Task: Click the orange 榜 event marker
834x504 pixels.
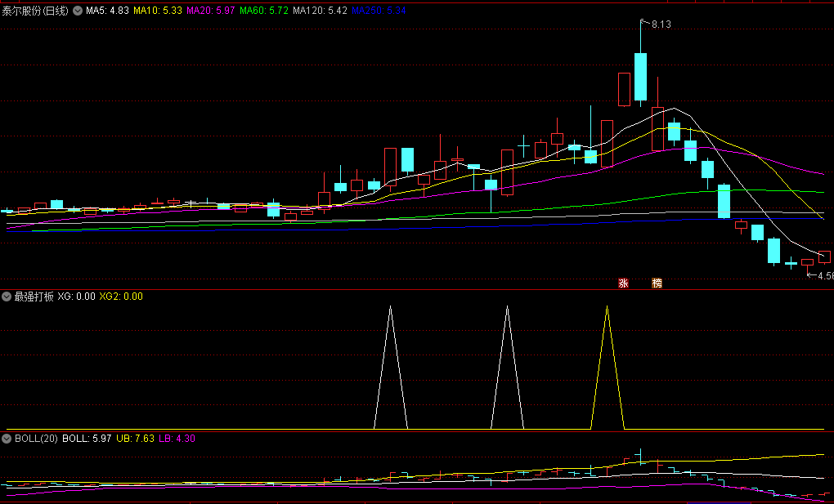Action: pos(657,283)
